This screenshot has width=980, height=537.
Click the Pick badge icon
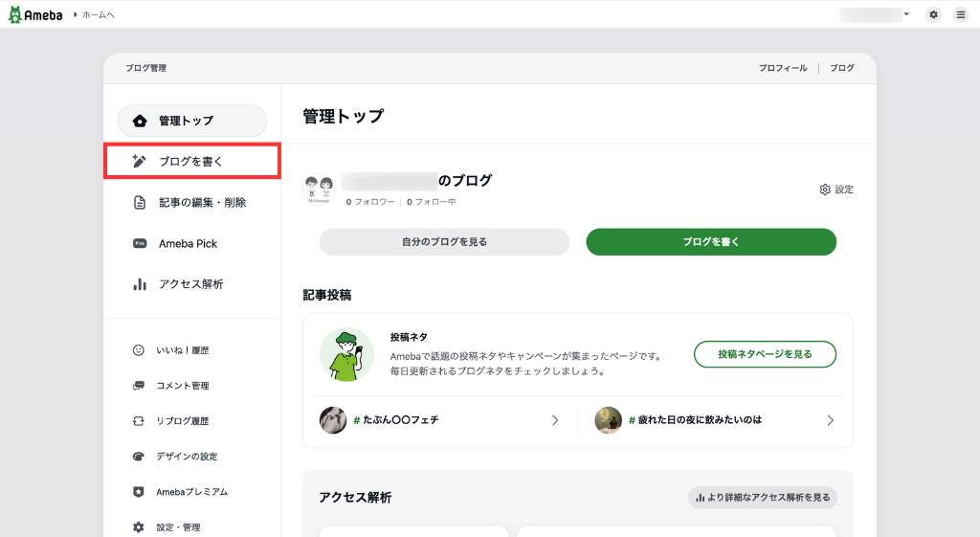tap(140, 243)
